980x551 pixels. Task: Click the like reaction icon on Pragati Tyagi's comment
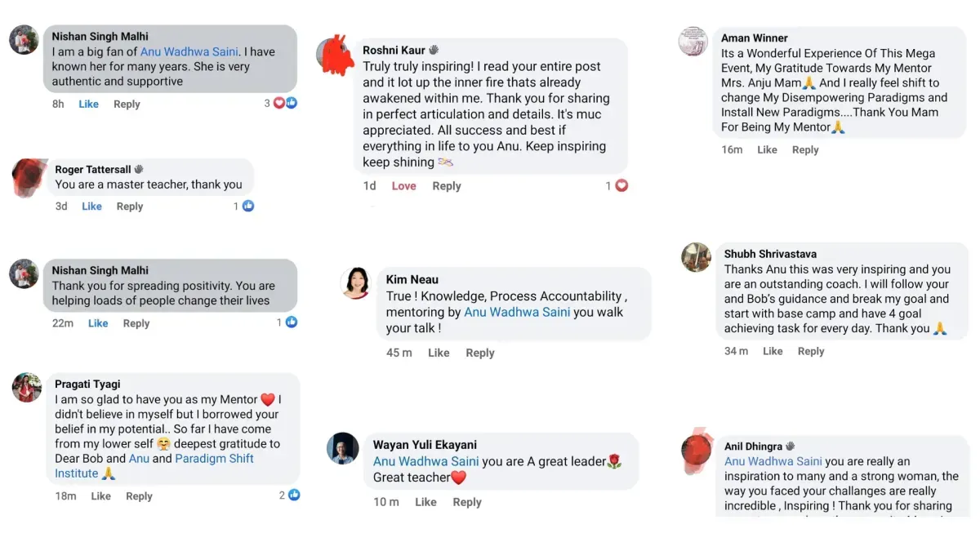pyautogui.click(x=294, y=495)
